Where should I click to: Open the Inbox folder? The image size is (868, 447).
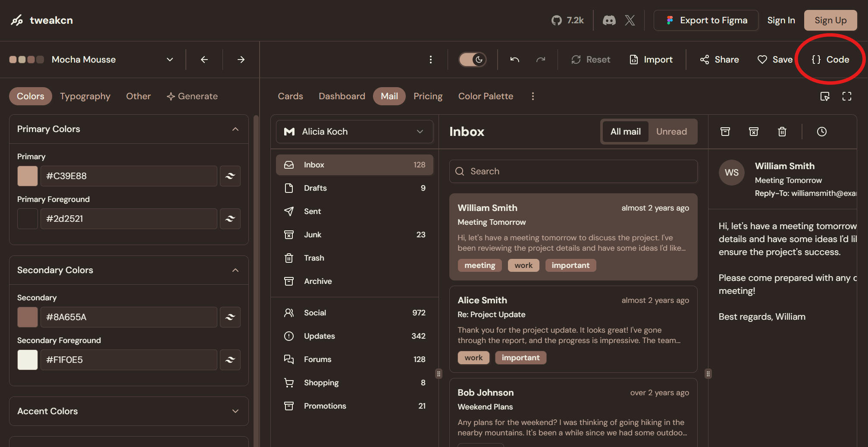coord(354,165)
